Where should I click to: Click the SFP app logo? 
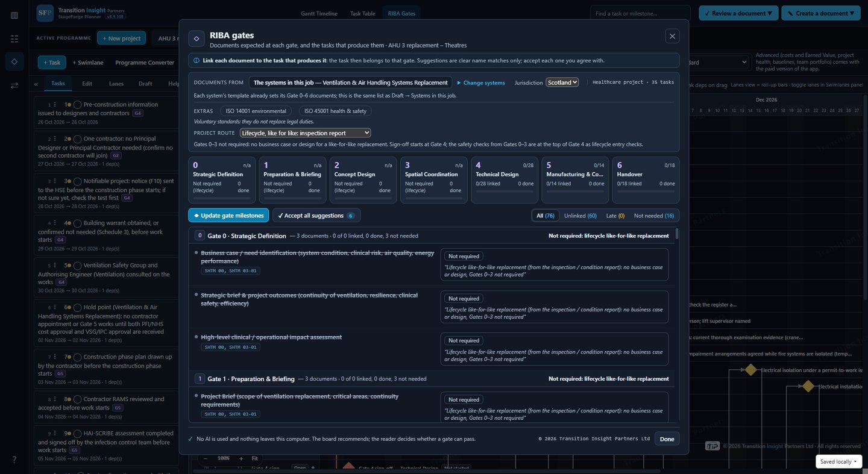(45, 13)
